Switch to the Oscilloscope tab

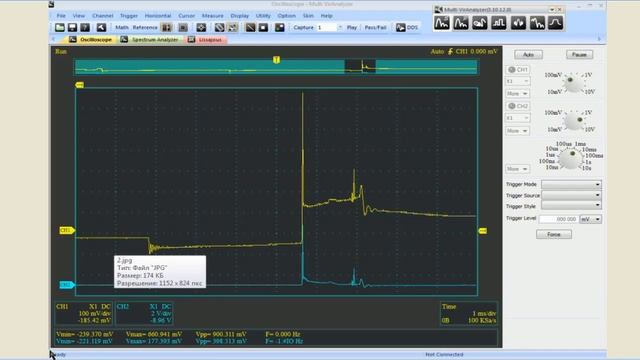[91, 40]
